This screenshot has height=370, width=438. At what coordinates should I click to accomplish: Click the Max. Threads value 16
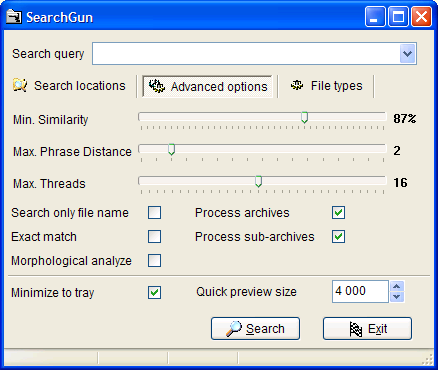click(x=400, y=183)
